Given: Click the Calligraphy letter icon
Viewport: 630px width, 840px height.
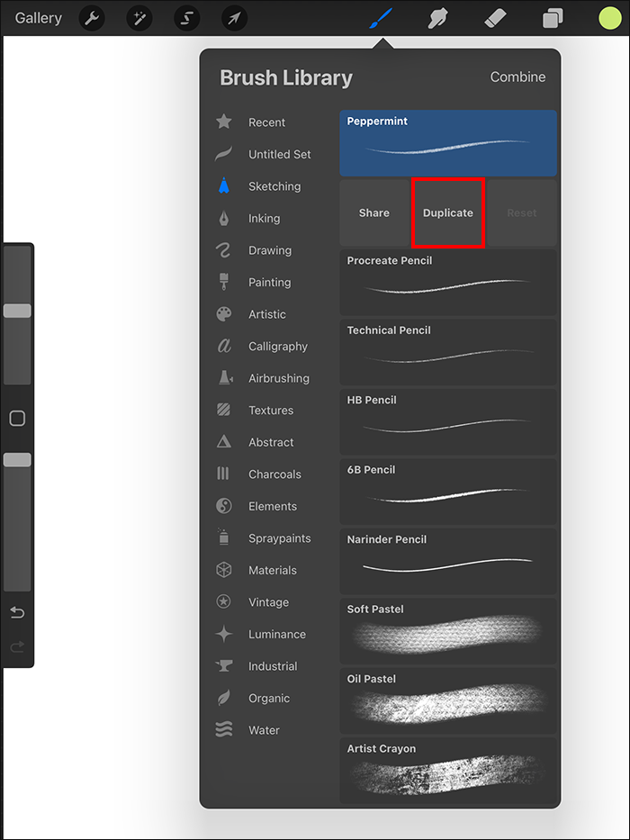Looking at the screenshot, I should (x=224, y=346).
